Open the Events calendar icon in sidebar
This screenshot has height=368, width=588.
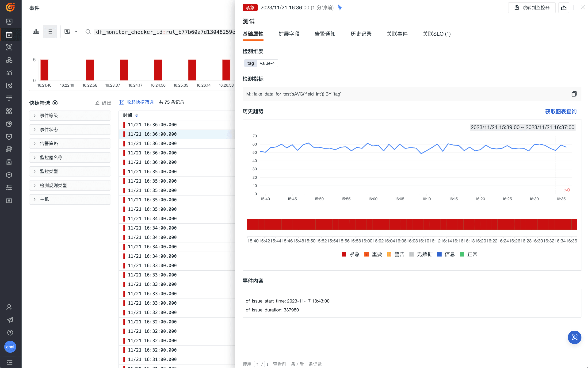click(x=9, y=34)
